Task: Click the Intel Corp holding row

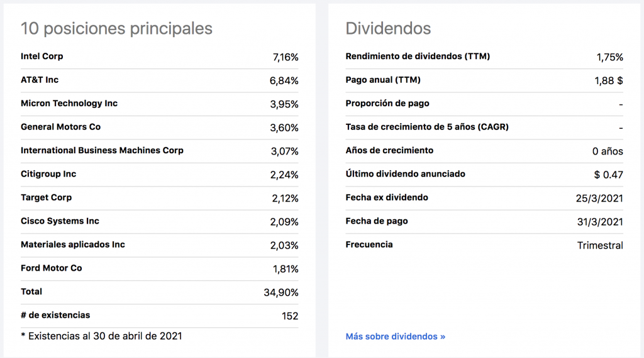Action: (42, 57)
